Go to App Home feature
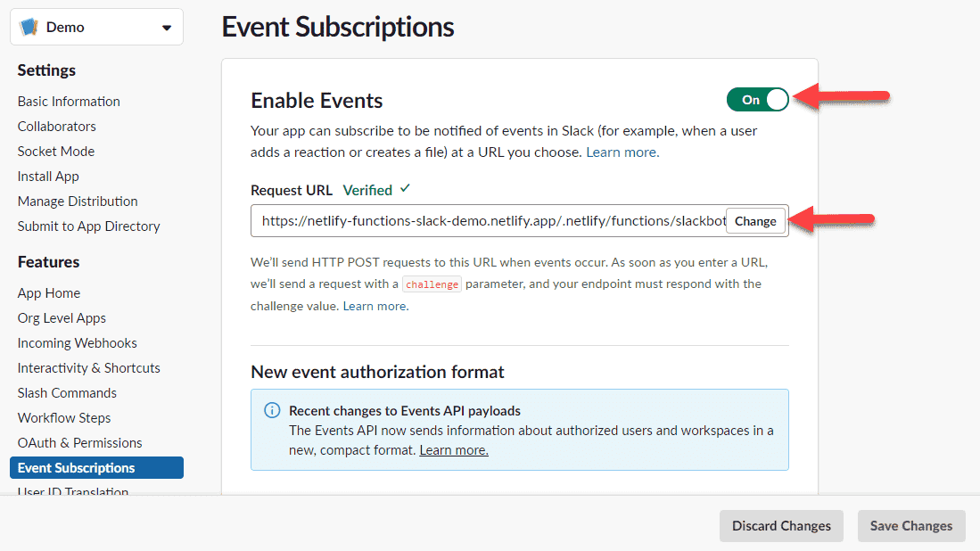The width and height of the screenshot is (980, 551). pos(49,293)
